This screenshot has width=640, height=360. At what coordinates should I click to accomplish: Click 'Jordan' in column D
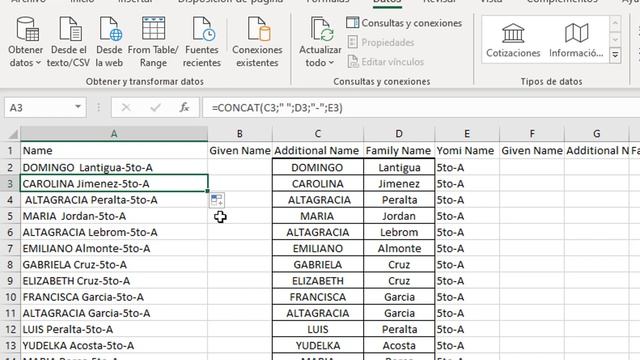click(x=399, y=216)
